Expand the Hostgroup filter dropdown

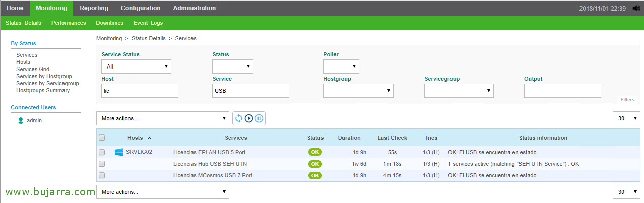pos(358,91)
